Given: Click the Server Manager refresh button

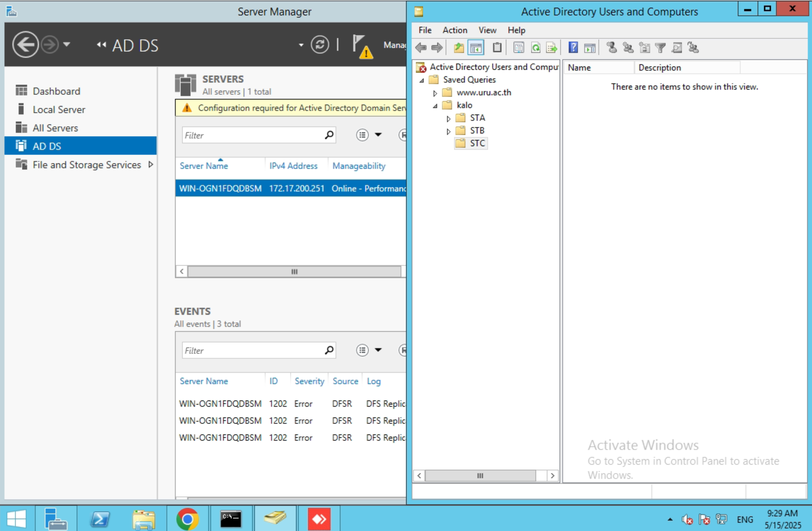Looking at the screenshot, I should pos(320,45).
